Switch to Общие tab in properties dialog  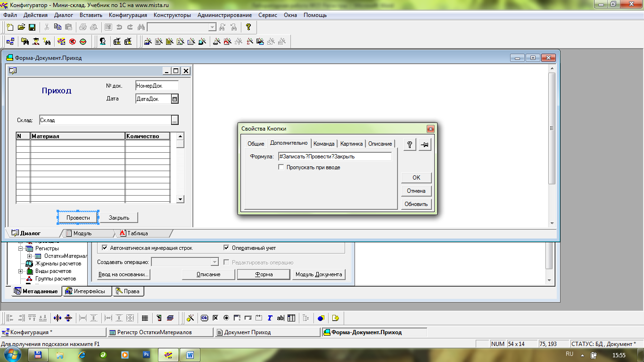(256, 144)
